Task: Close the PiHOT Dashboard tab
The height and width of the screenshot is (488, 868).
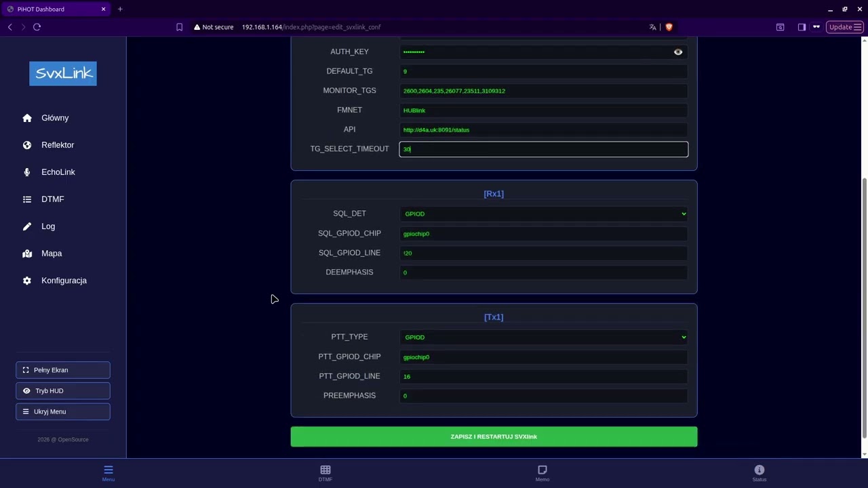Action: [104, 9]
